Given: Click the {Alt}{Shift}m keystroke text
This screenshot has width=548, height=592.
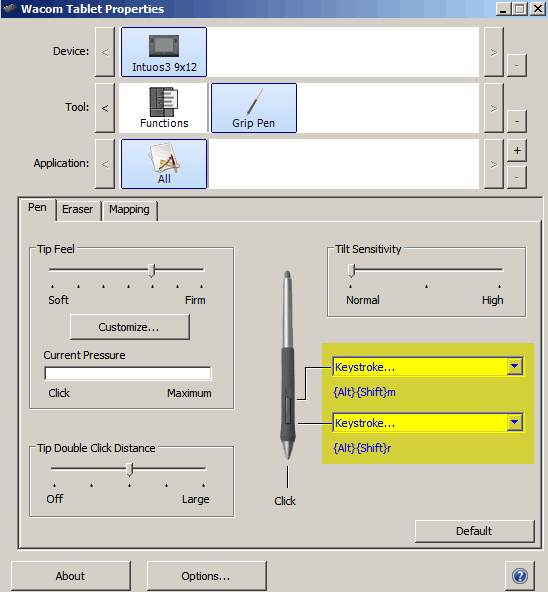Looking at the screenshot, I should pos(364,392).
